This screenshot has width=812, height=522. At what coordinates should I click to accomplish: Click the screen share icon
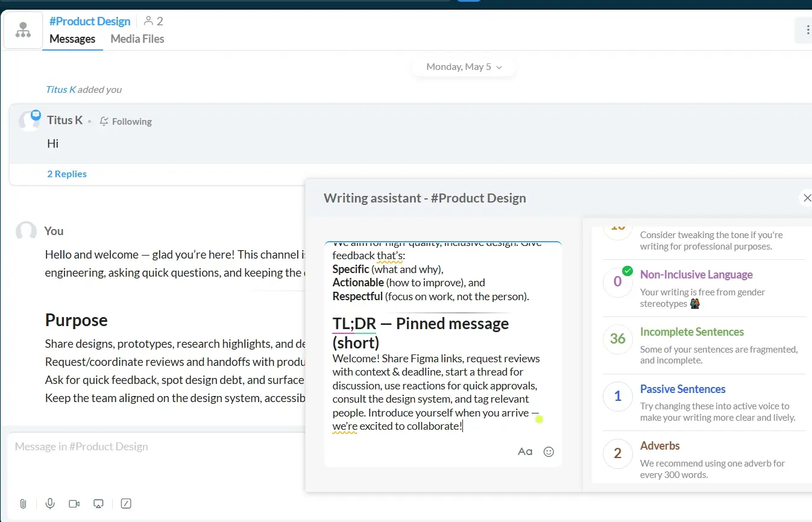pyautogui.click(x=99, y=504)
